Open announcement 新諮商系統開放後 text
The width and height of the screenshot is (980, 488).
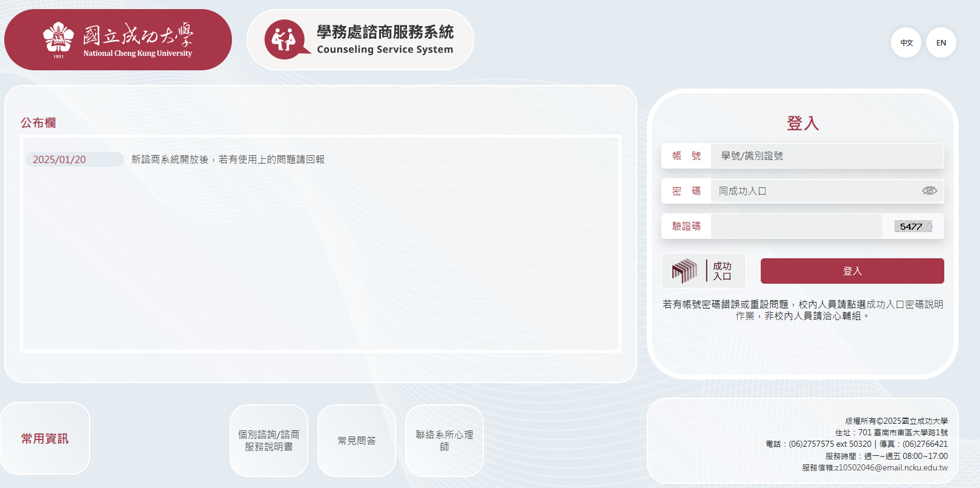pyautogui.click(x=228, y=159)
